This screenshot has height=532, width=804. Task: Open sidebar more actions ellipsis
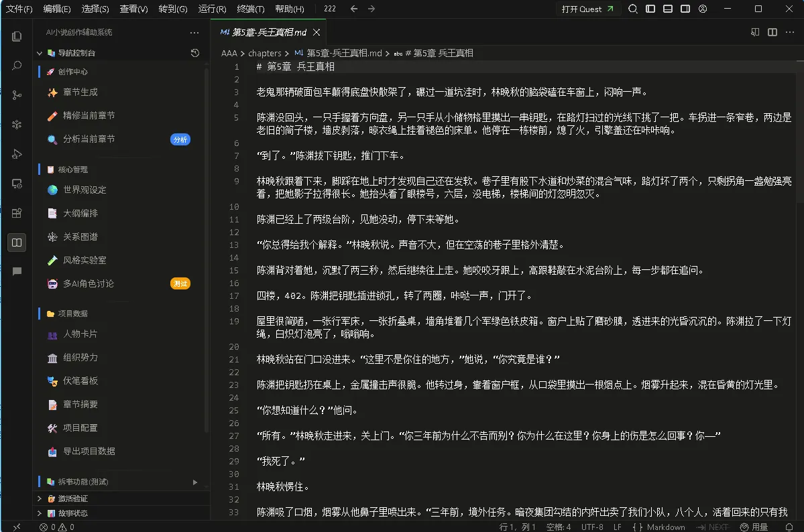tap(194, 32)
